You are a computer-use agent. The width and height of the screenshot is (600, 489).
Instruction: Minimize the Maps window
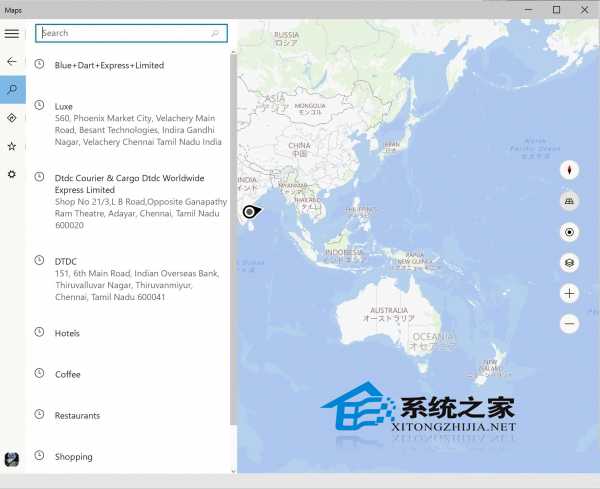(x=528, y=10)
